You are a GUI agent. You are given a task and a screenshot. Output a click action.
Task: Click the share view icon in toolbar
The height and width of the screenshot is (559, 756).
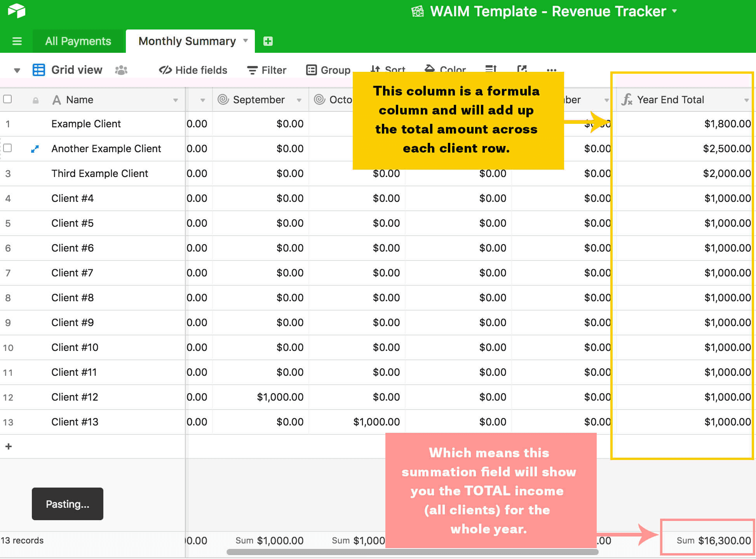click(522, 69)
